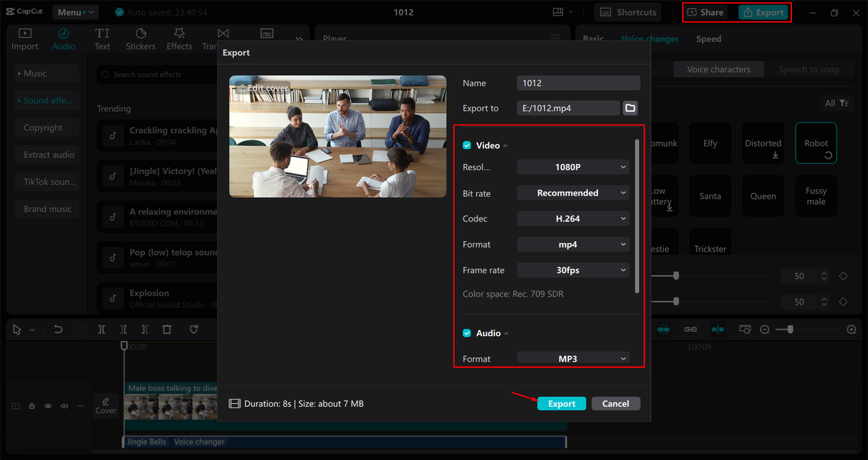The image size is (868, 460).
Task: Click the Player panel hamburger menu icon
Action: 555,38
